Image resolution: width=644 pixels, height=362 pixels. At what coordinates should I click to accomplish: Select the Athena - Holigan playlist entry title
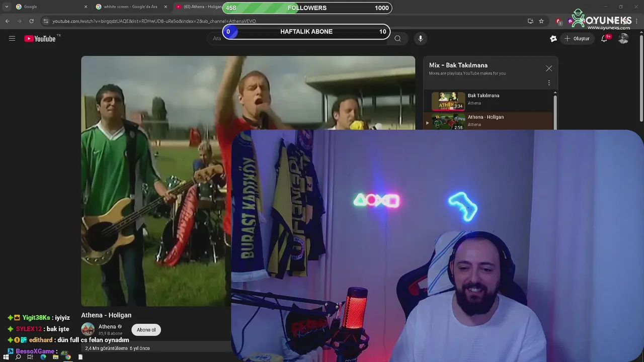point(486,117)
